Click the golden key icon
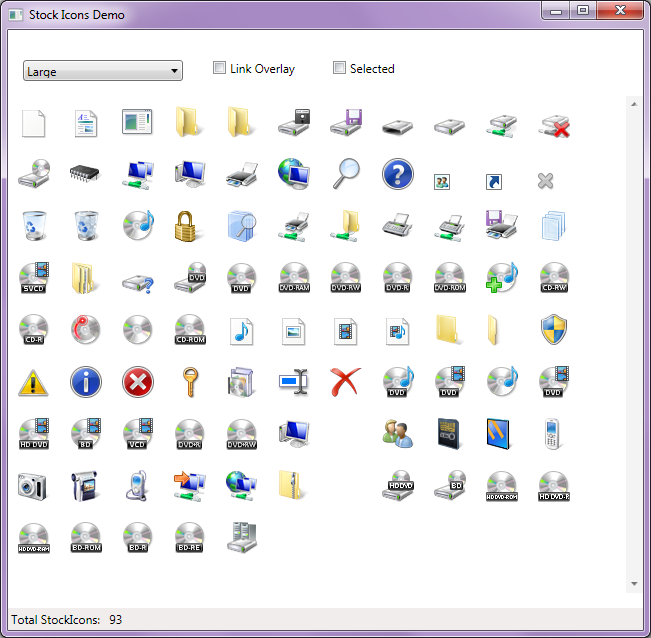 189,382
